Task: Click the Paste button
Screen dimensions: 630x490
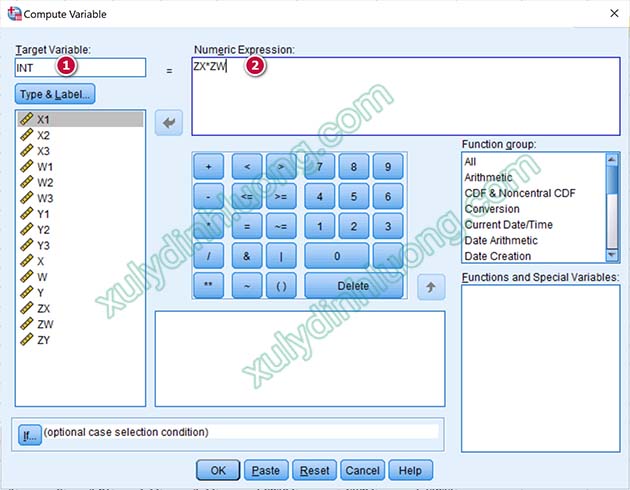Action: pos(266,470)
